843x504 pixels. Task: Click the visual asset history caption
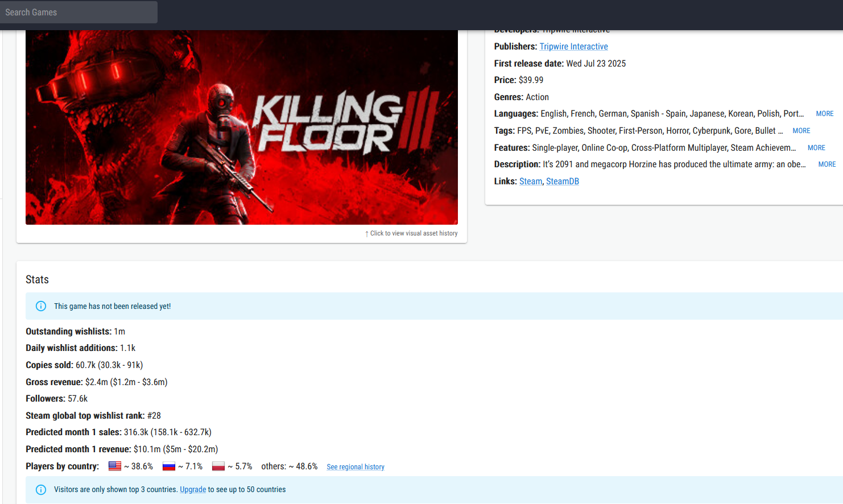411,233
